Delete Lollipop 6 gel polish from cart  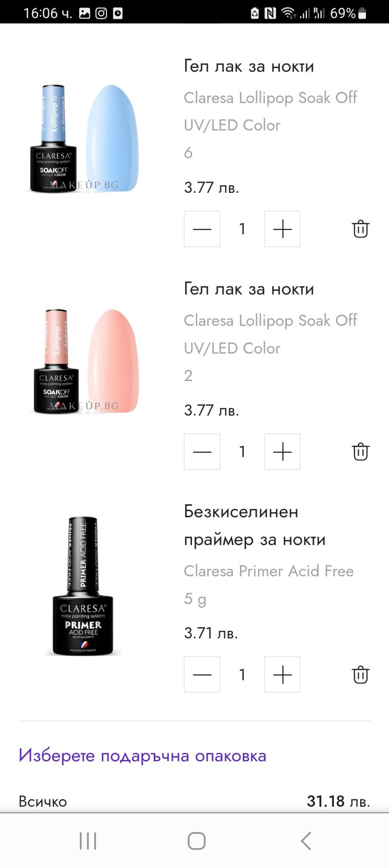click(x=361, y=229)
